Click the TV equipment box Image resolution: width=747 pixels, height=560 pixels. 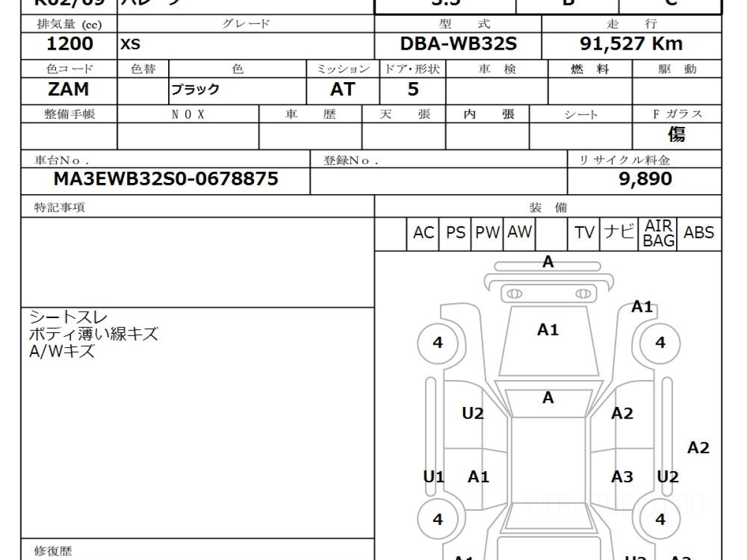585,233
